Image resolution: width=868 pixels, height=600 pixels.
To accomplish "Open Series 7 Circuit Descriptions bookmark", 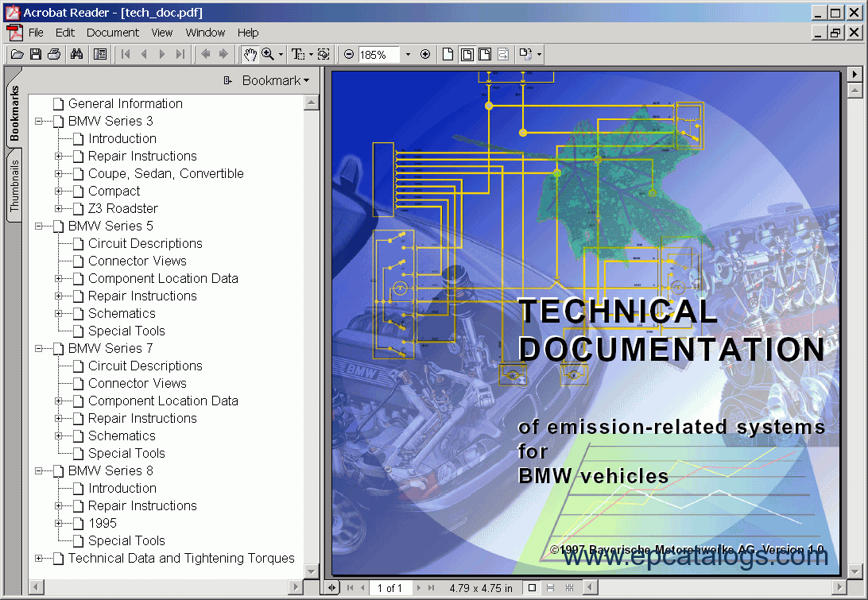I will pos(145,366).
